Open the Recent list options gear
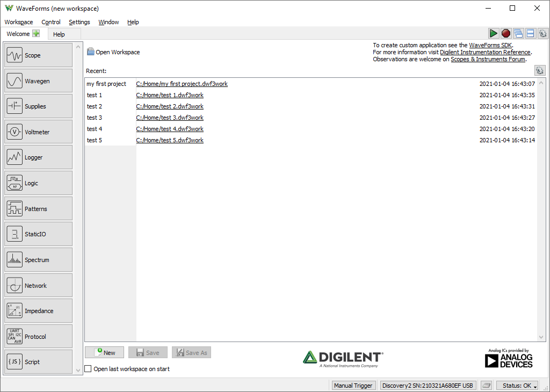 [x=539, y=70]
